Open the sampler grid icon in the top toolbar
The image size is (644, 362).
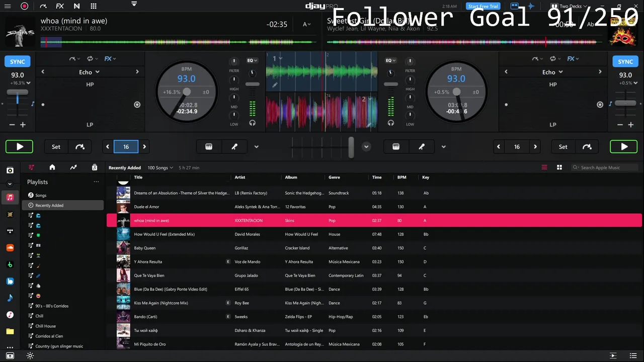point(94,6)
